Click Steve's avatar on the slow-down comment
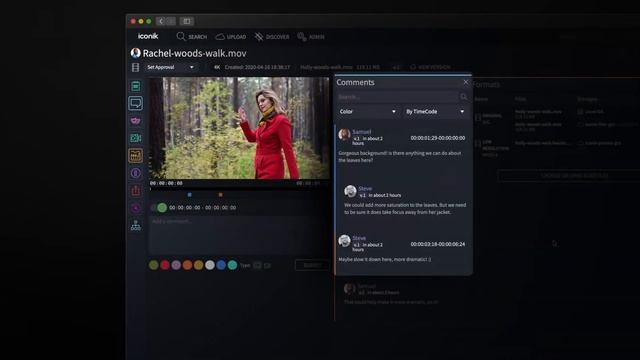The width and height of the screenshot is (640, 360). tap(344, 240)
